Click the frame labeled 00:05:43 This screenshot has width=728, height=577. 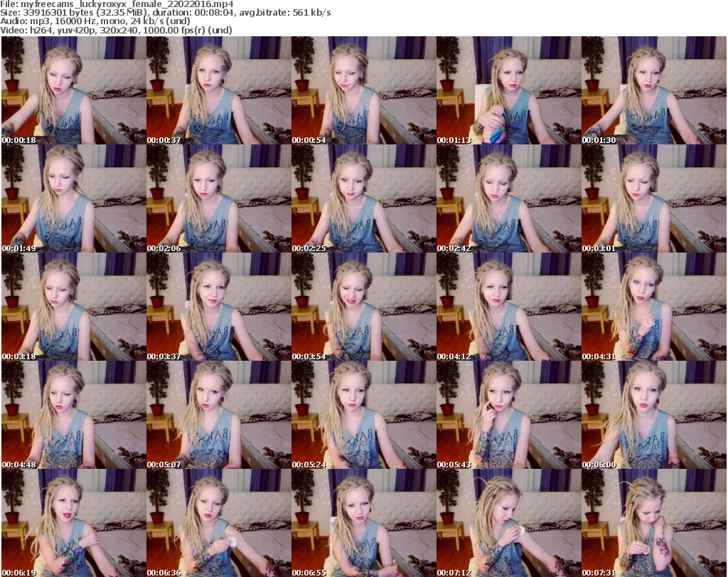(x=509, y=415)
